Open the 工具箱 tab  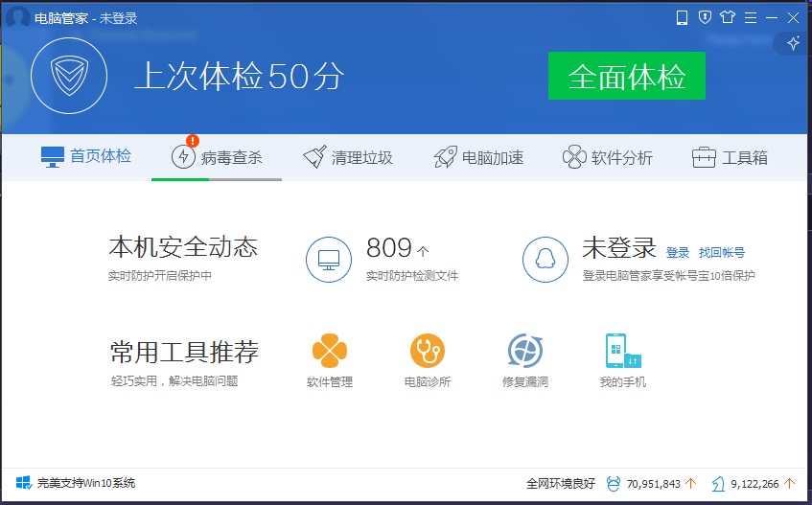(730, 157)
